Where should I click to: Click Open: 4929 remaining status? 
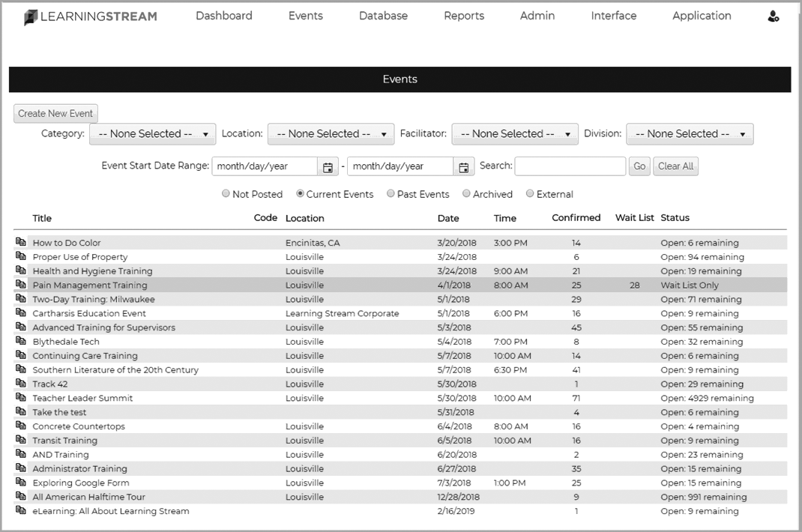[707, 398]
